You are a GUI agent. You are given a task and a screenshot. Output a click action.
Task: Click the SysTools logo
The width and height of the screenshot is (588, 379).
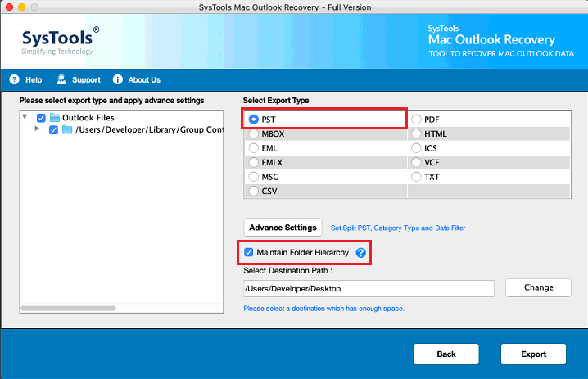60,40
